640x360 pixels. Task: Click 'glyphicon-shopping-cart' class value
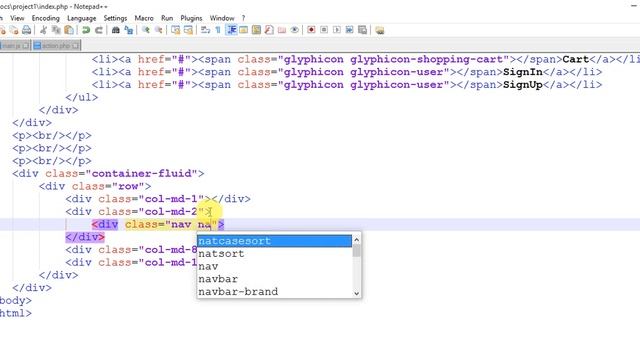click(427, 59)
